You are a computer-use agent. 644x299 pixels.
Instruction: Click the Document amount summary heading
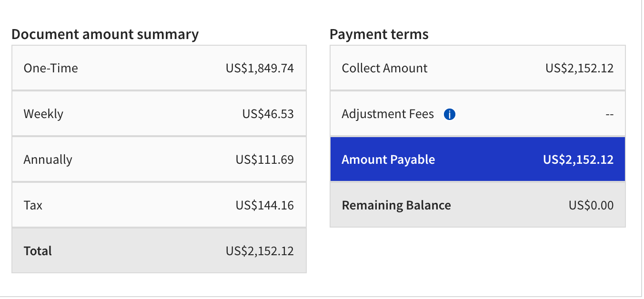(105, 34)
